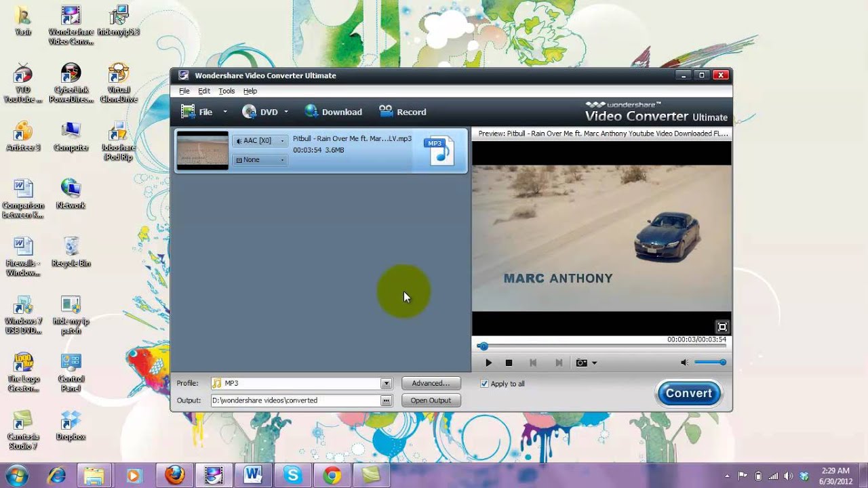868x488 pixels.
Task: Open Virtual CloneDrive desktop icon
Action: tap(118, 83)
